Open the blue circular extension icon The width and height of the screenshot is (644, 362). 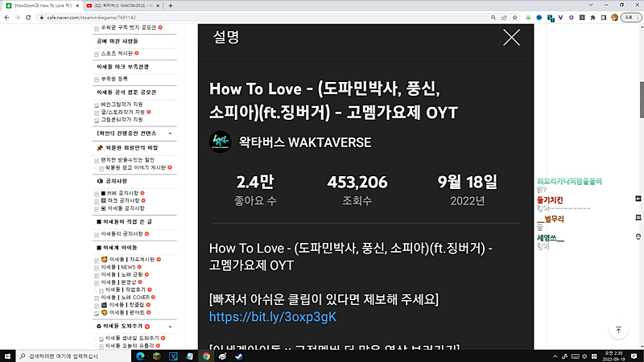pyautogui.click(x=539, y=18)
